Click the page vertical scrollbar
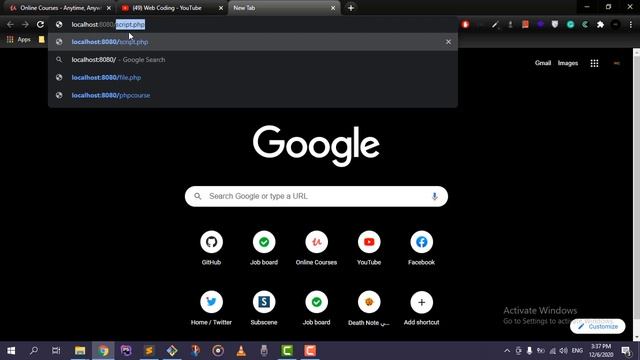This screenshot has height=360, width=640. click(636, 195)
